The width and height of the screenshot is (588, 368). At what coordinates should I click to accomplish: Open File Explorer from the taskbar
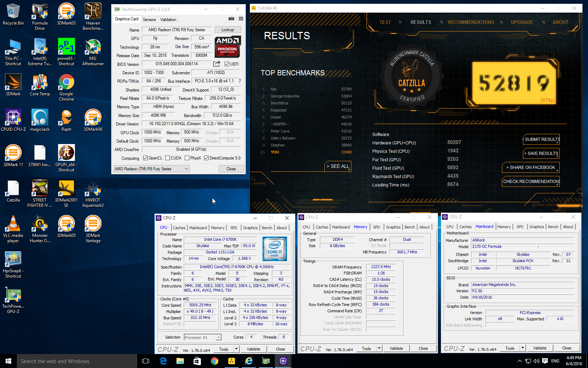[180, 361]
